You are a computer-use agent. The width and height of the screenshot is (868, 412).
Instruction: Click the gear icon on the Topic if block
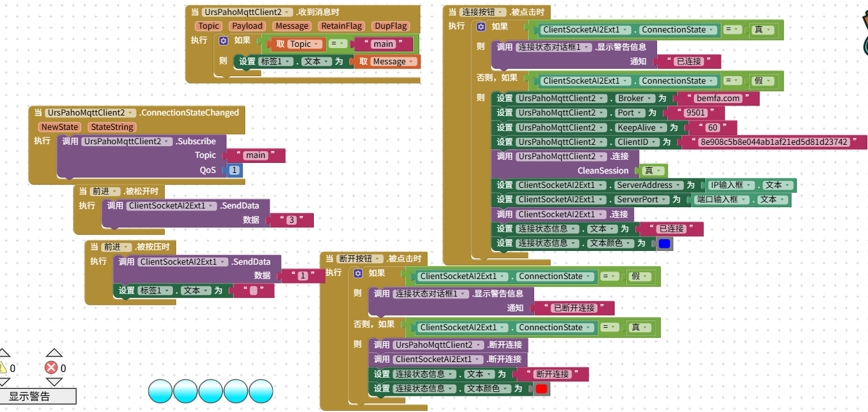(223, 40)
